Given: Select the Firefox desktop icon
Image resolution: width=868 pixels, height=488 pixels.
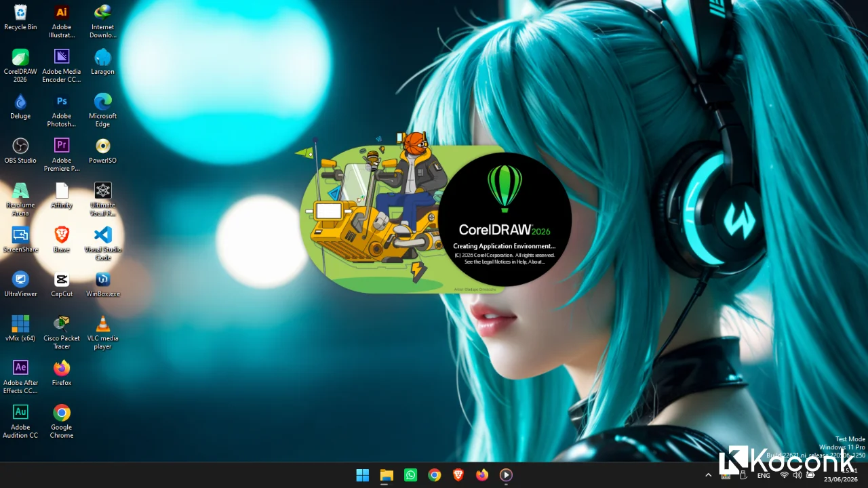Looking at the screenshot, I should click(62, 373).
